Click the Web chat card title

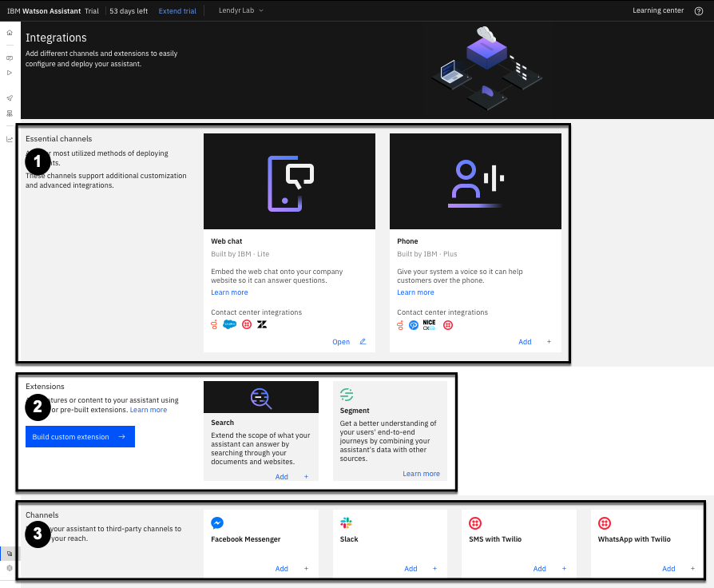pyautogui.click(x=226, y=241)
